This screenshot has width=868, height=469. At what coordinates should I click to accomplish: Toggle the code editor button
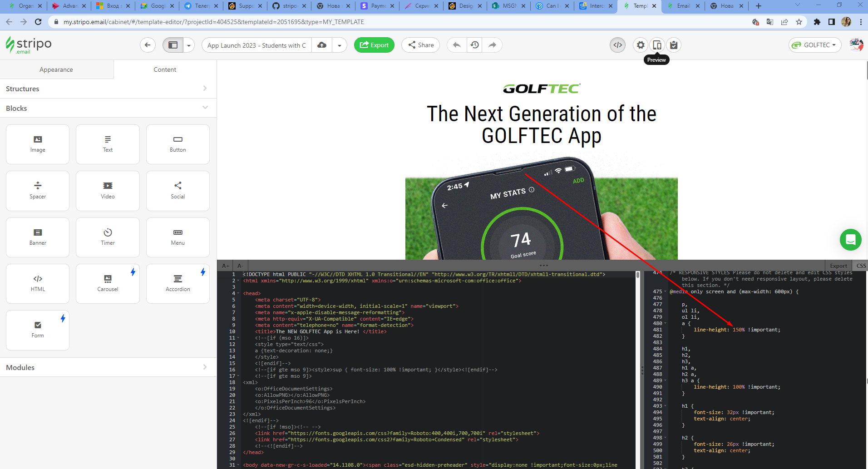click(618, 45)
